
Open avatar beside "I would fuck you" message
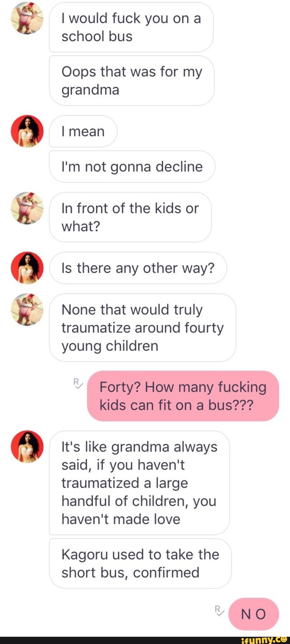tap(27, 18)
